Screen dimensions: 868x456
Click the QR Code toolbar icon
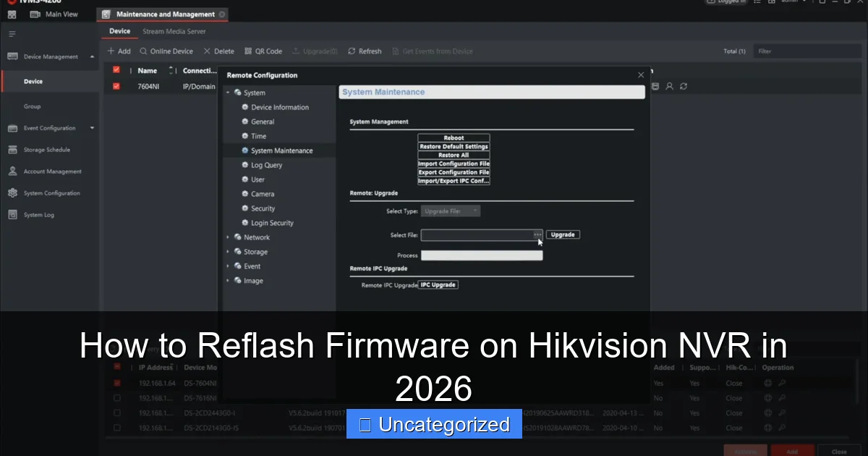tap(263, 51)
